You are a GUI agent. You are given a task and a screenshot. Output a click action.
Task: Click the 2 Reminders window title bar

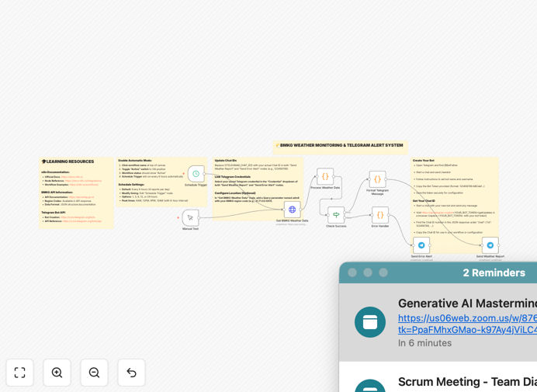click(x=438, y=272)
